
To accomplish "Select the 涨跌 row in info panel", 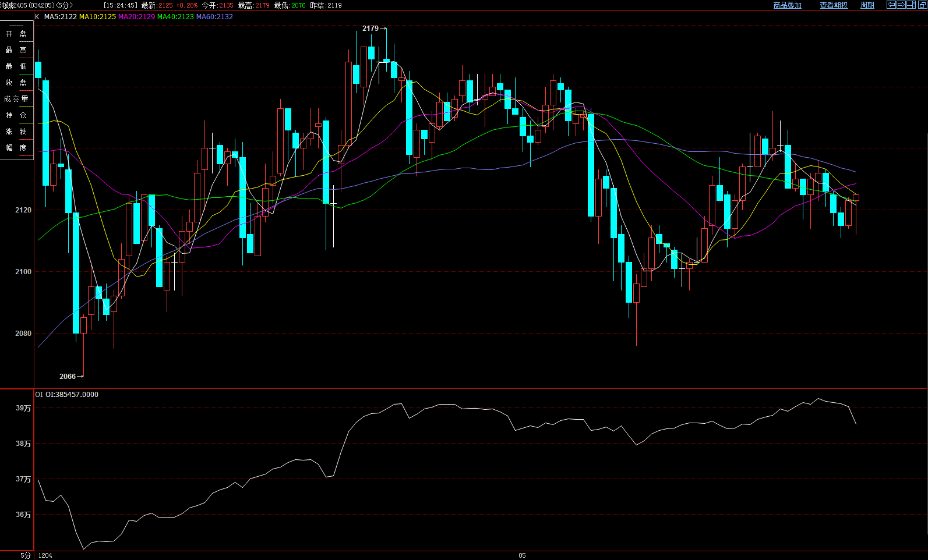I will [x=16, y=132].
